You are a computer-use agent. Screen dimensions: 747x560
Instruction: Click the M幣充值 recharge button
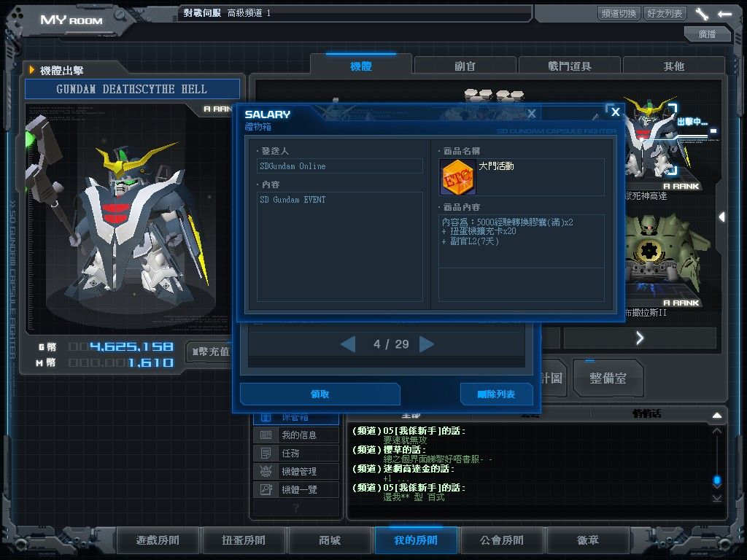pyautogui.click(x=210, y=352)
